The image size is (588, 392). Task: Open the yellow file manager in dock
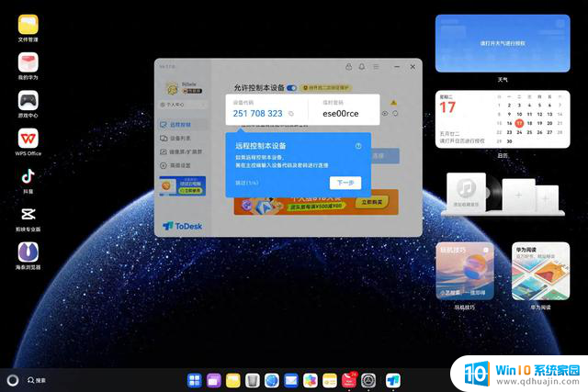232,380
